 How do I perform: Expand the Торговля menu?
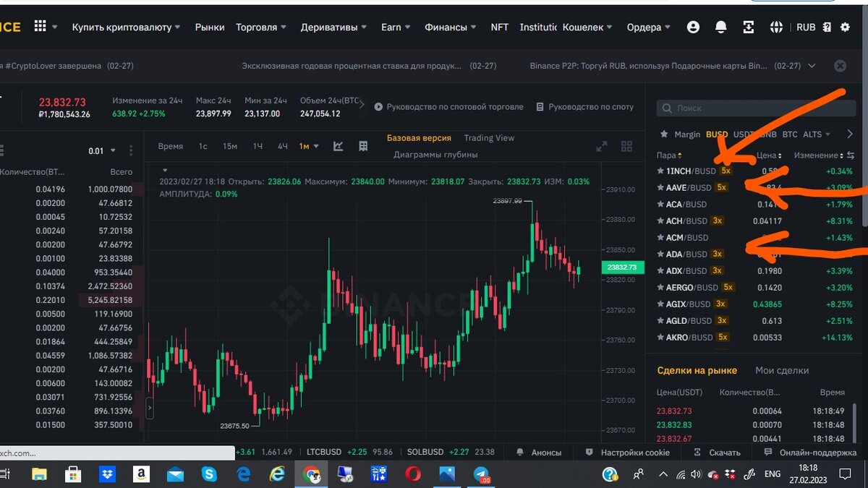pyautogui.click(x=260, y=27)
